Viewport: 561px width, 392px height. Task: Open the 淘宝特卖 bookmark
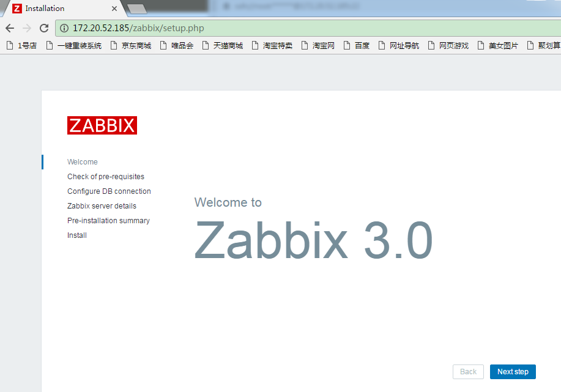pos(272,45)
